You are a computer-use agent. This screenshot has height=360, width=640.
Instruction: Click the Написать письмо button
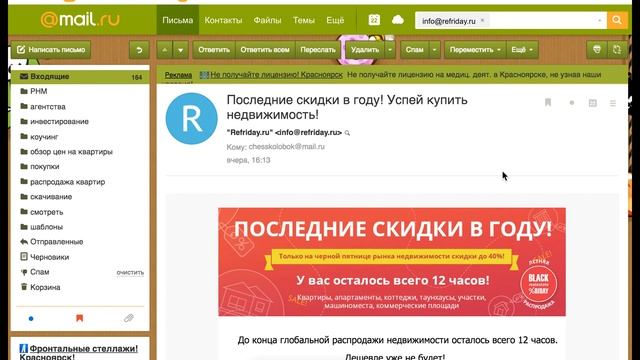coord(51,50)
